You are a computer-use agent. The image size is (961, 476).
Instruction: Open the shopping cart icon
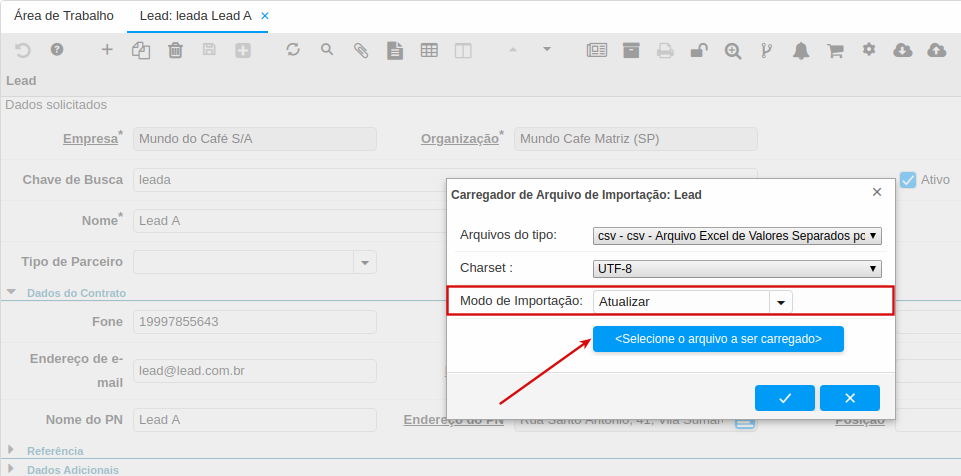click(x=835, y=51)
